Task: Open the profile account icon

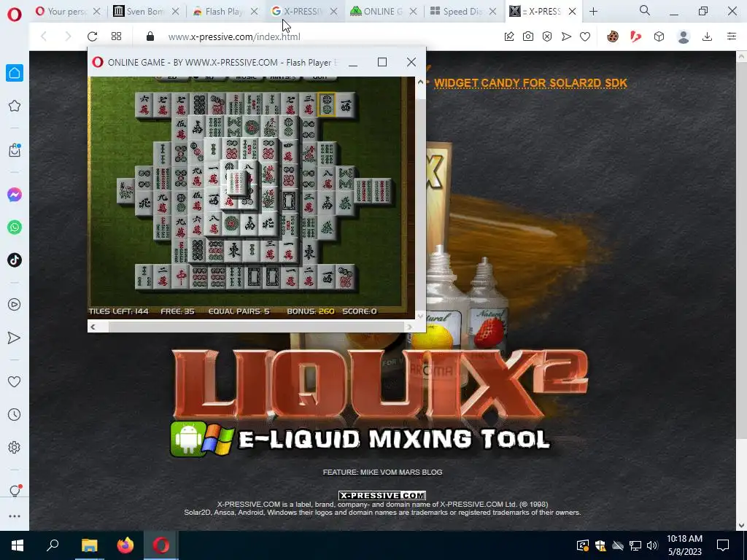Action: point(684,36)
